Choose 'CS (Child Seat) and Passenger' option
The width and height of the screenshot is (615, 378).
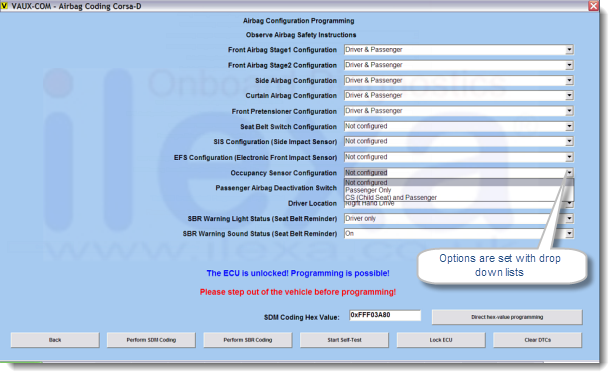tap(459, 198)
